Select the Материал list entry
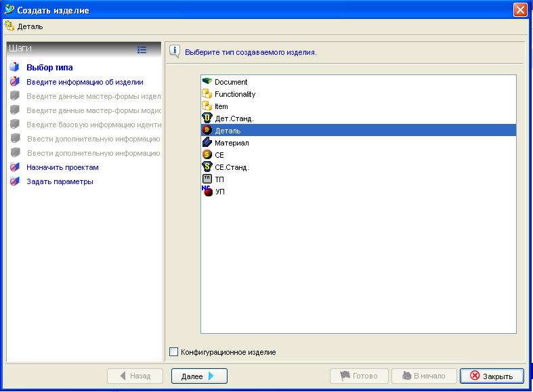 [358, 143]
